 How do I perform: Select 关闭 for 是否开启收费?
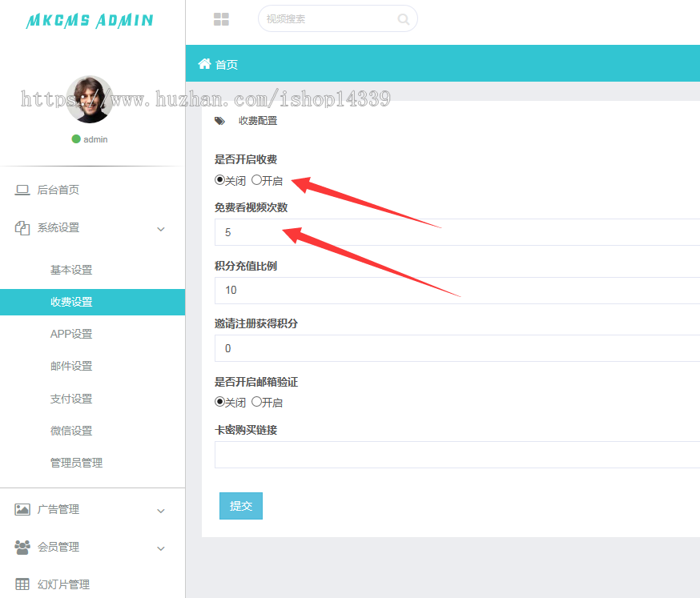click(219, 180)
